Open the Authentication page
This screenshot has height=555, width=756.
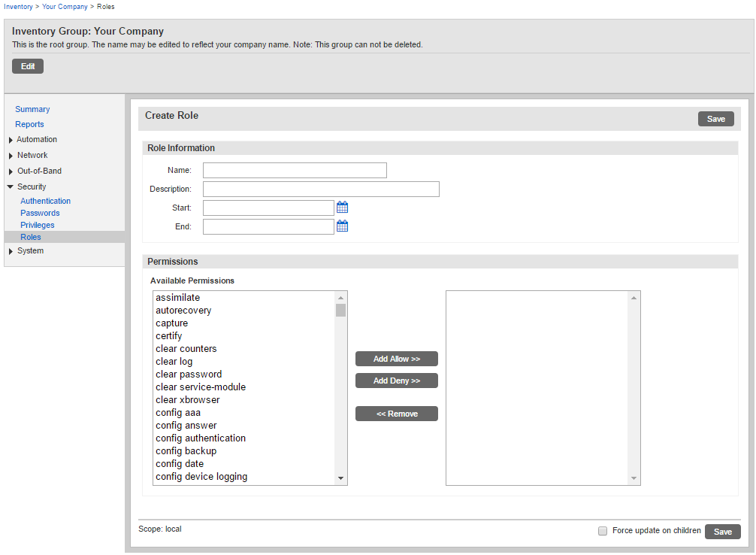[45, 200]
